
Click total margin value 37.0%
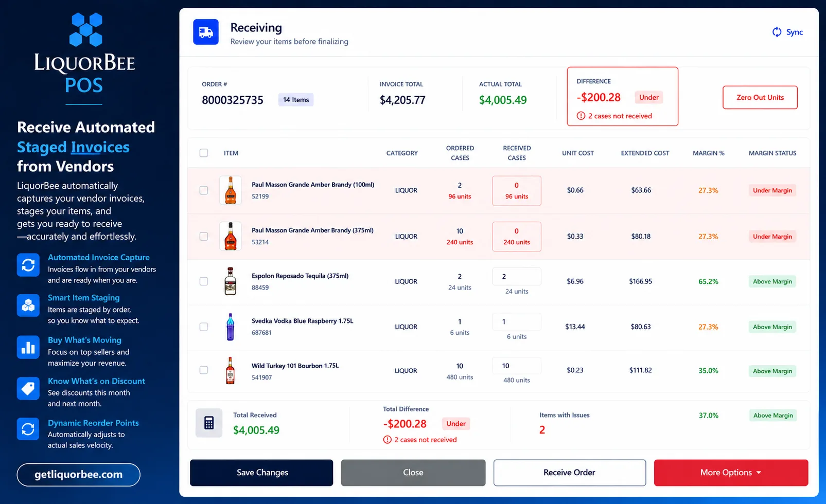tap(709, 416)
